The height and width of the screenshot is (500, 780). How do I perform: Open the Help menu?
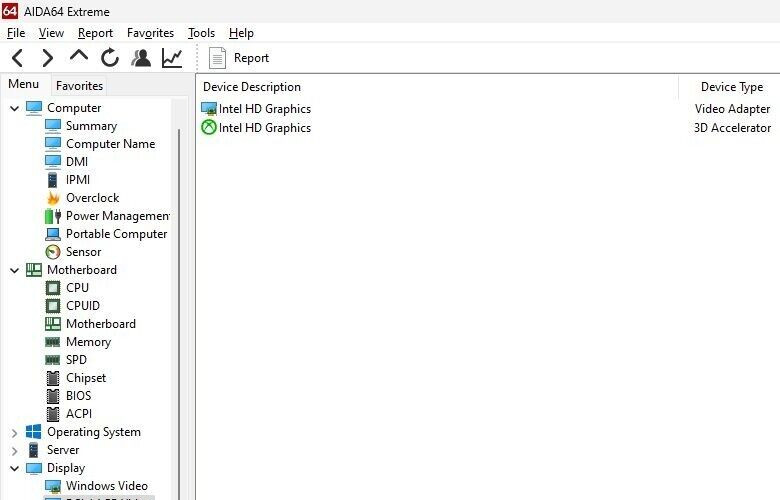click(x=241, y=33)
